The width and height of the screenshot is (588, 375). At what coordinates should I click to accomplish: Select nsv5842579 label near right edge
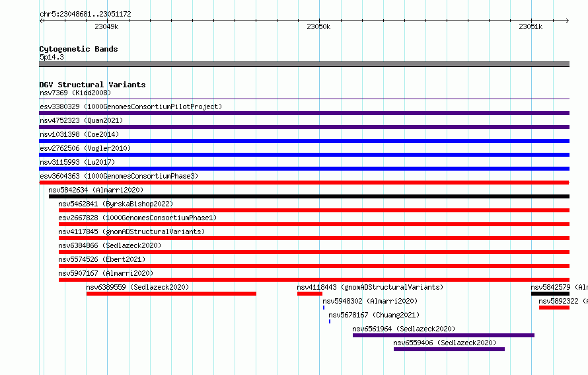click(559, 287)
